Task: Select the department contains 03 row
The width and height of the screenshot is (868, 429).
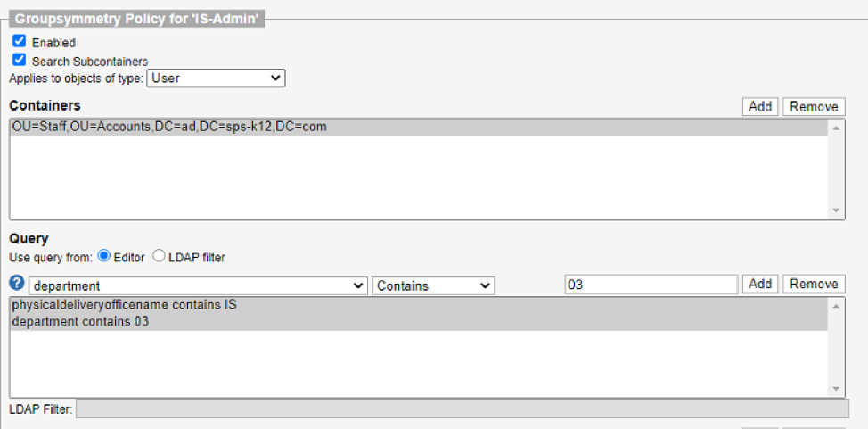Action: point(80,321)
